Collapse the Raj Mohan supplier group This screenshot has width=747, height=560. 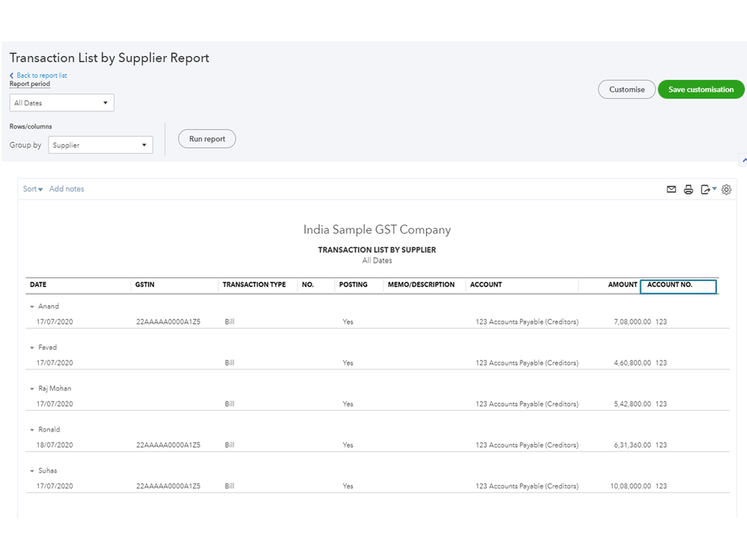[x=32, y=389]
